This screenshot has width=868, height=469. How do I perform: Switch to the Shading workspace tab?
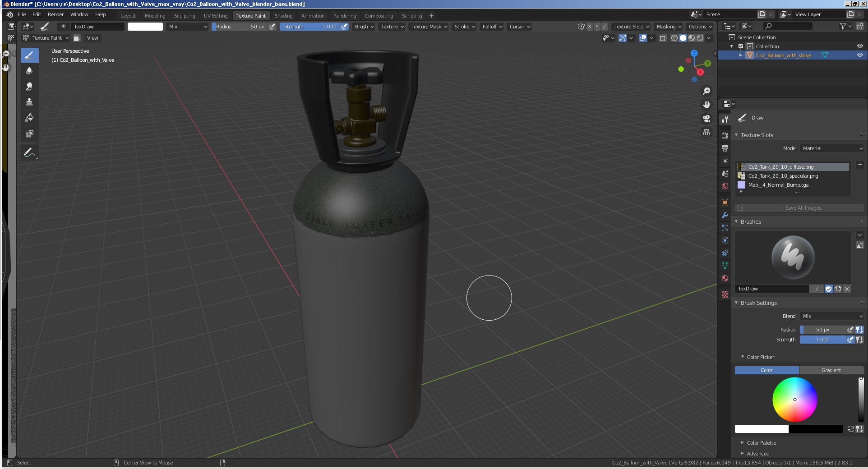(283, 15)
